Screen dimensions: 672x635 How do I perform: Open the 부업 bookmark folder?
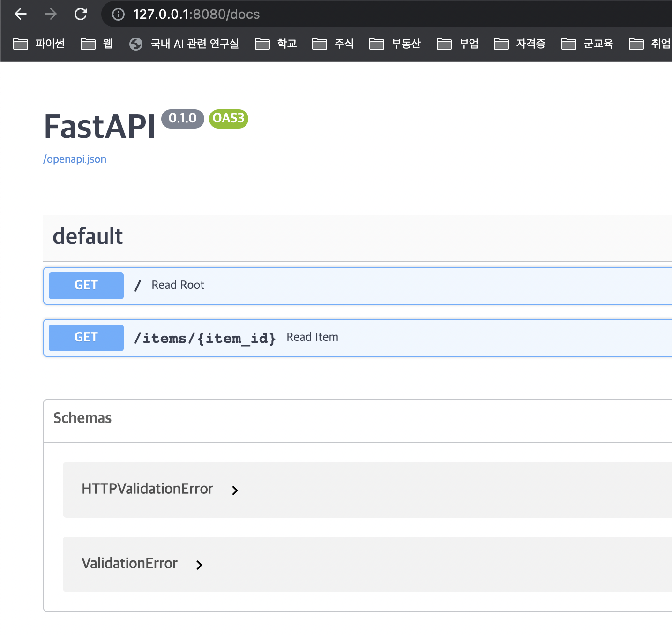click(458, 44)
